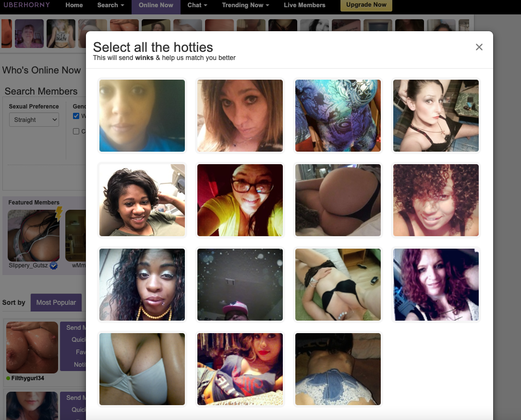This screenshot has width=521, height=420.
Task: Open the Filthygurl34 profile link
Action: coord(27,378)
